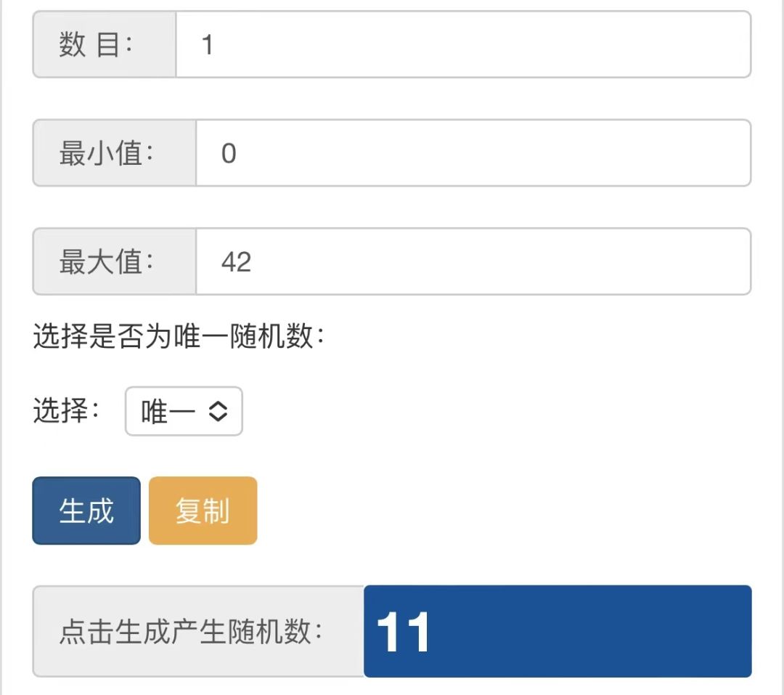Open the 唯一 selection dropdown
Viewport: 784px width, 695px height.
[184, 412]
